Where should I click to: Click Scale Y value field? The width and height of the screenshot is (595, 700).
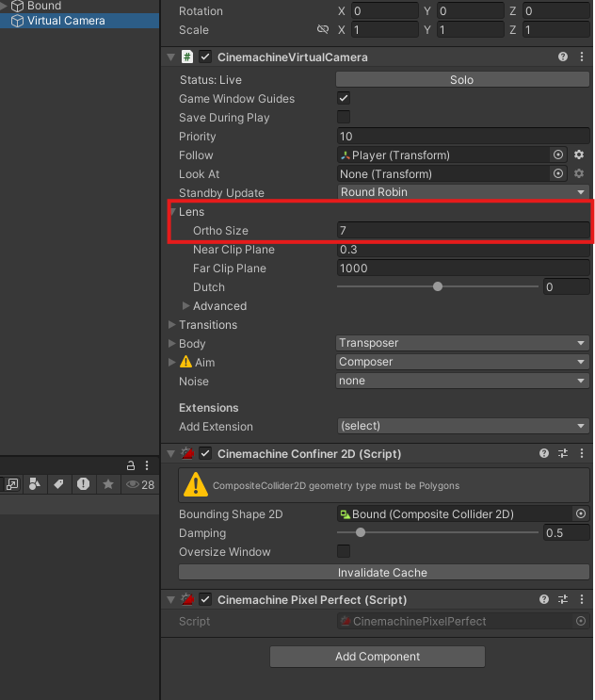pos(470,29)
